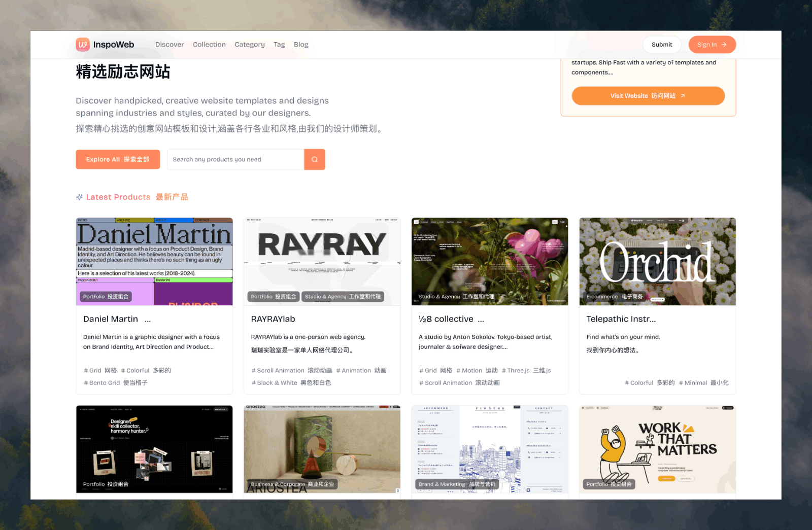Open the Discover nav item
The image size is (812, 530).
[x=170, y=45]
